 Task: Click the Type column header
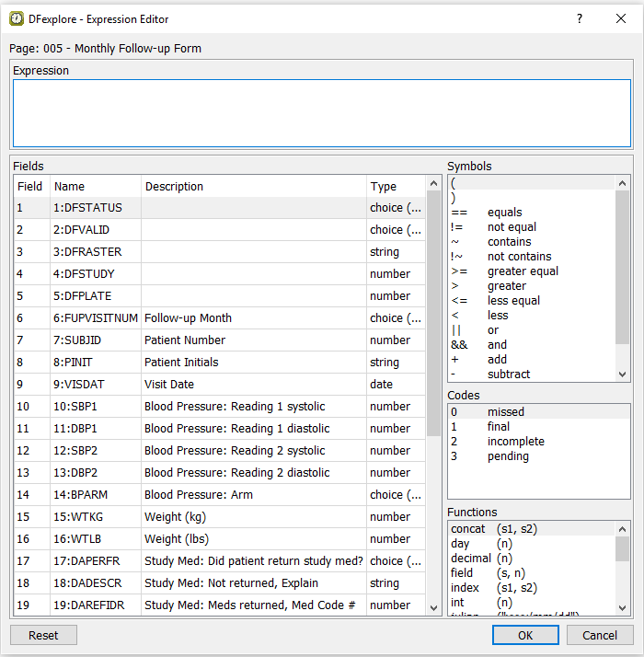pyautogui.click(x=396, y=186)
